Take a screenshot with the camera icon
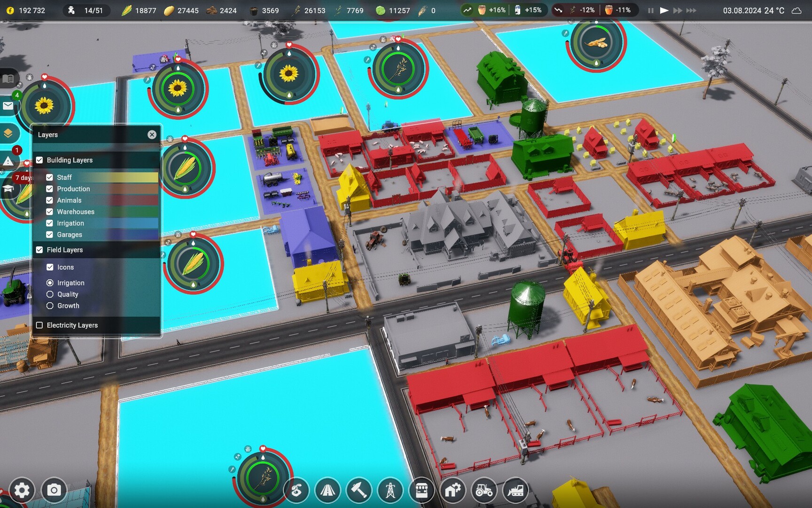The width and height of the screenshot is (812, 508). (x=54, y=491)
